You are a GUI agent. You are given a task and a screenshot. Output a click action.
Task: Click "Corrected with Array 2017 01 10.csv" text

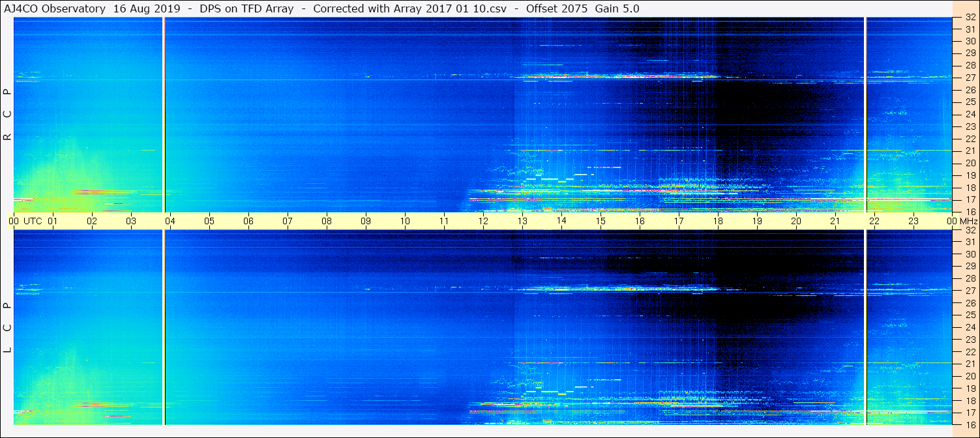pyautogui.click(x=410, y=8)
